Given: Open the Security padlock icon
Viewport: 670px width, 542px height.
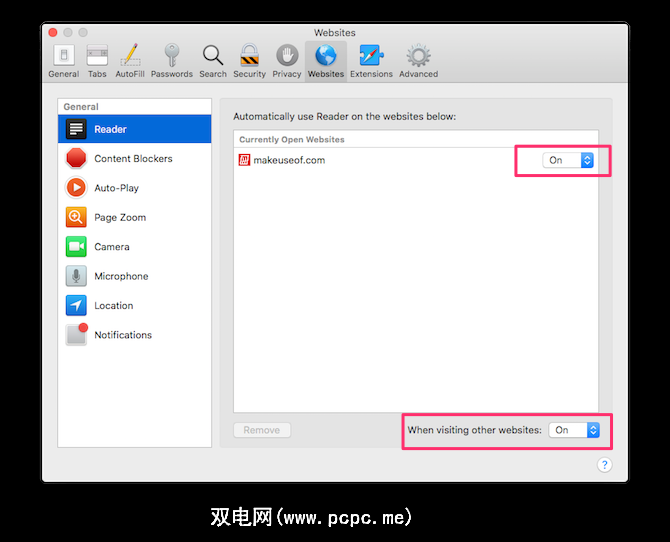Looking at the screenshot, I should pyautogui.click(x=250, y=56).
